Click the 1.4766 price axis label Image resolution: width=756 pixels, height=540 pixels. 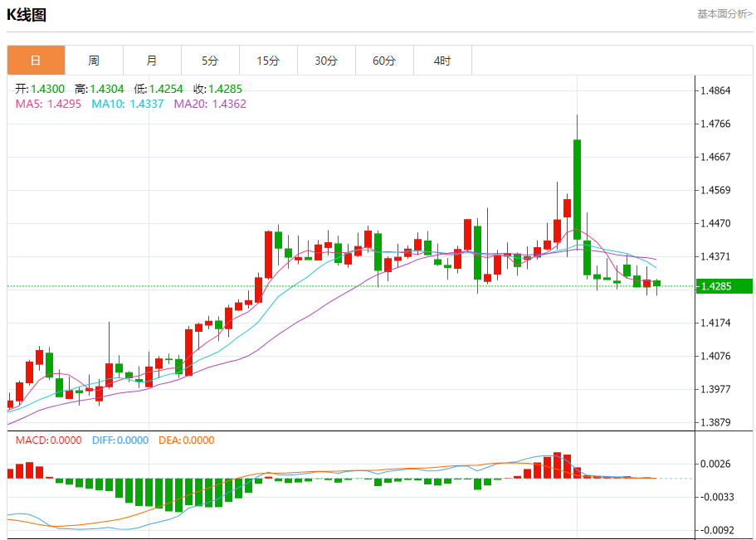715,124
